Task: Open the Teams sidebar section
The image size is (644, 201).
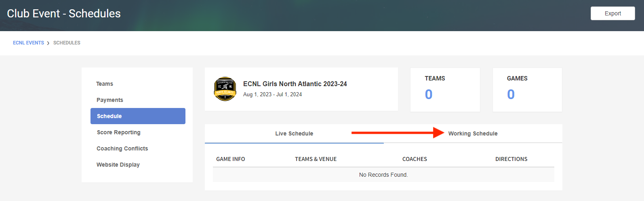Action: click(x=105, y=84)
